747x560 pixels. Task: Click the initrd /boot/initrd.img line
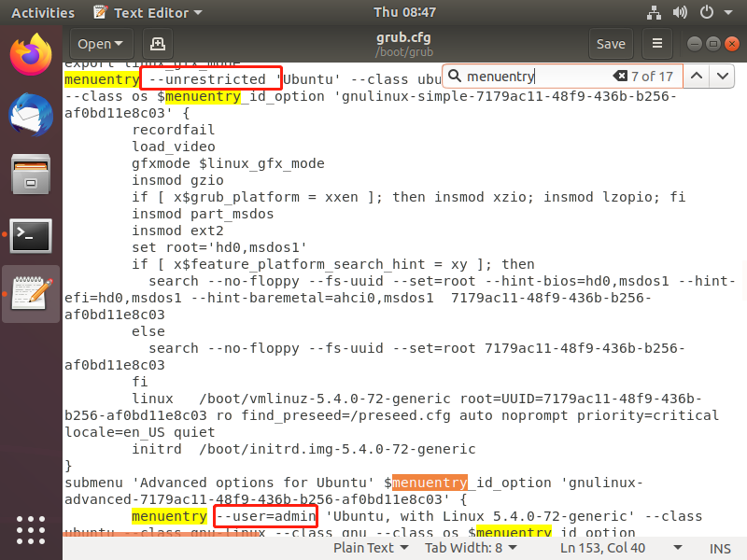pos(304,449)
